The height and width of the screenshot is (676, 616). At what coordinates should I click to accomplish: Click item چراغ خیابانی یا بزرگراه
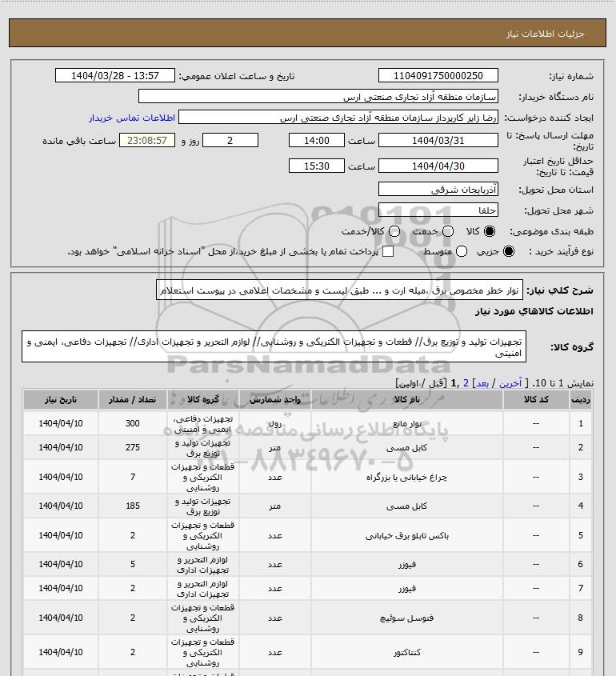click(x=407, y=478)
